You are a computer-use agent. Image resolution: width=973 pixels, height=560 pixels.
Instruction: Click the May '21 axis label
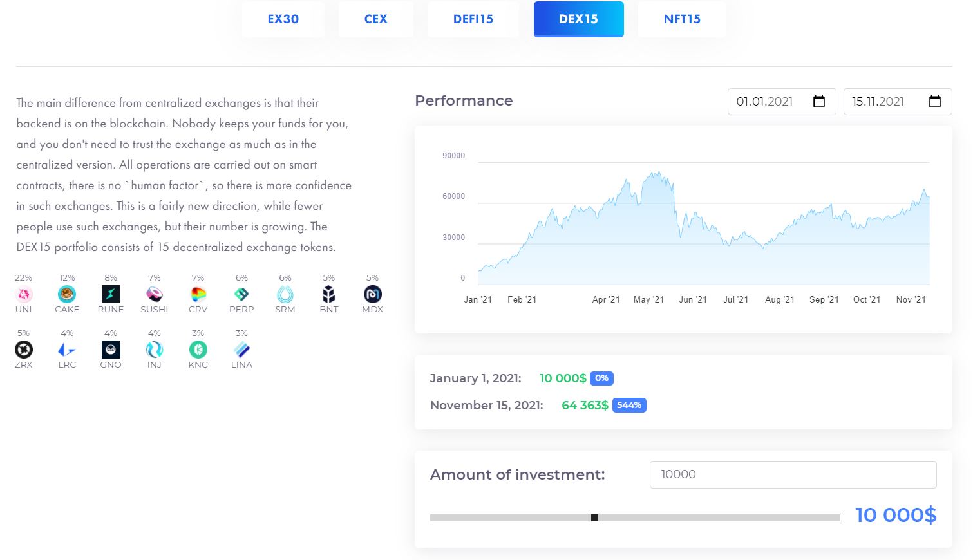pos(648,300)
